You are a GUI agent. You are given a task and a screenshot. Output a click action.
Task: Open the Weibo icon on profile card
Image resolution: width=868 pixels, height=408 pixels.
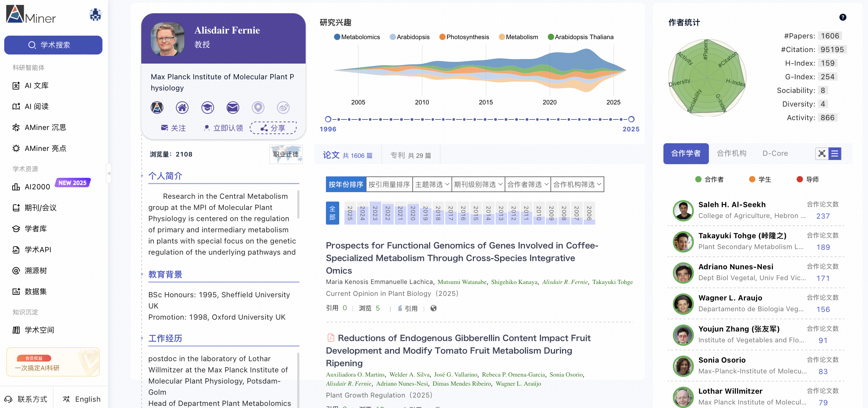[283, 108]
